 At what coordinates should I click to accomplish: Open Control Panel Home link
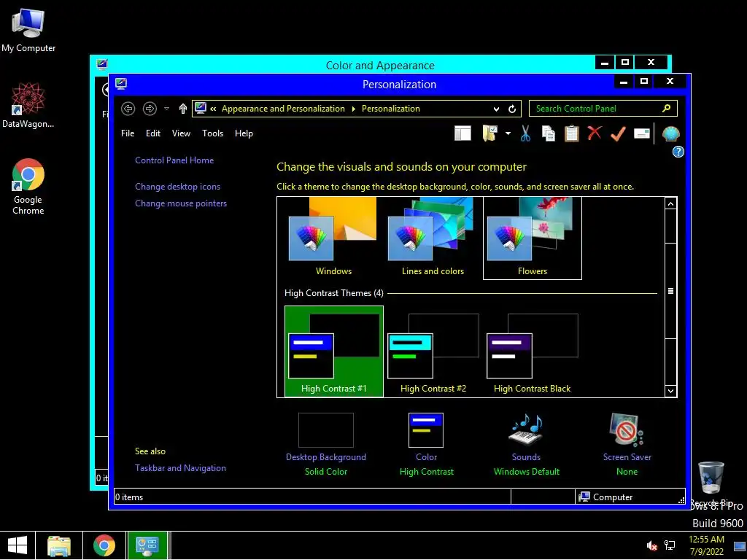(174, 160)
